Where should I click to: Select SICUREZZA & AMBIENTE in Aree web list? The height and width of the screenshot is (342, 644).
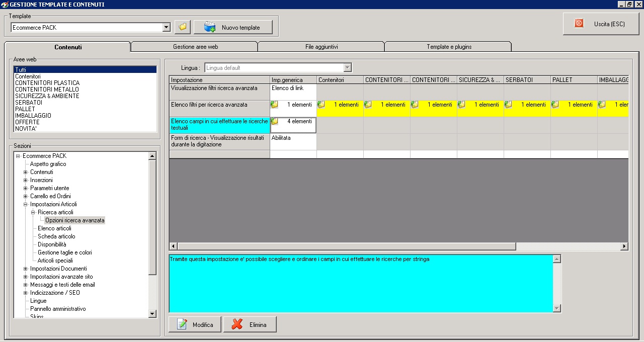(47, 96)
